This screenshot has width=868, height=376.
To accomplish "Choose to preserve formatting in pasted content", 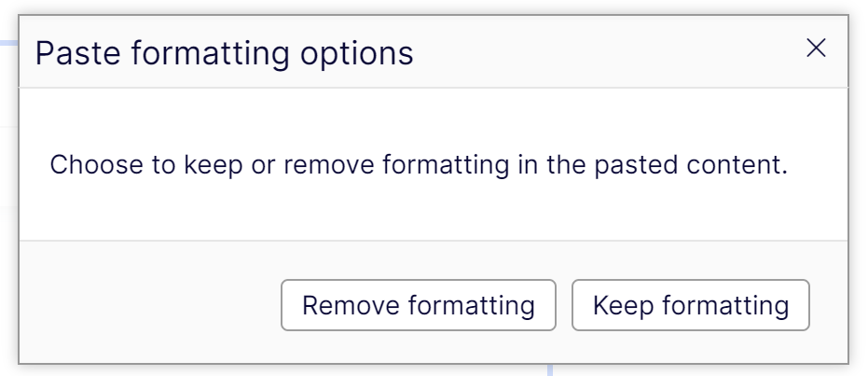I will pyautogui.click(x=690, y=305).
